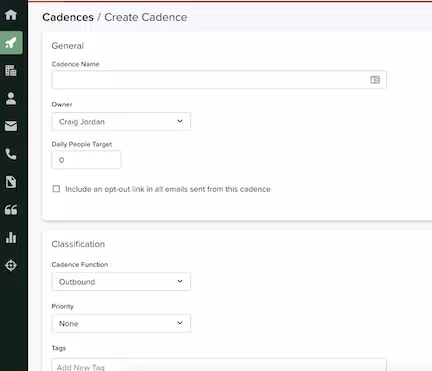Click the 'Include an opt-out link' label text

pos(168,189)
